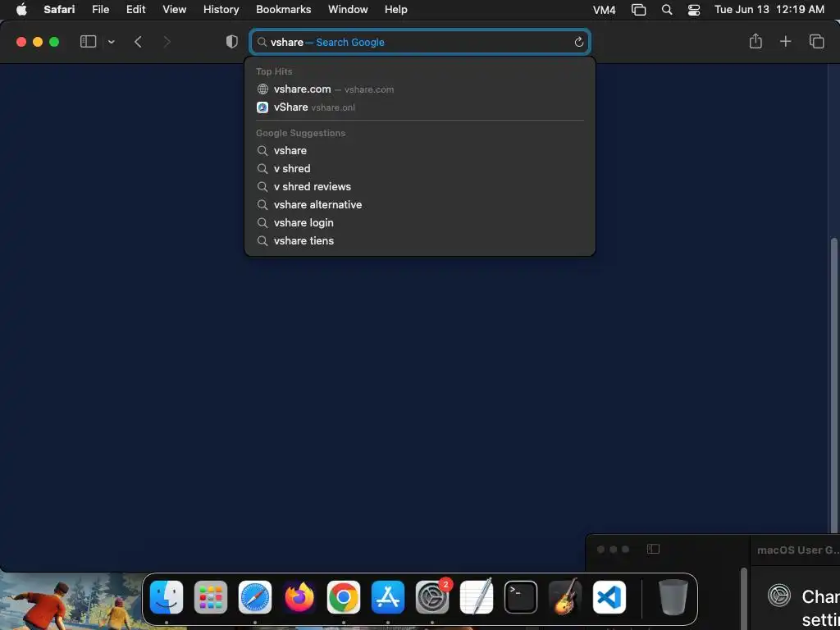The image size is (840, 630).
Task: Go back with the back arrow
Action: click(x=138, y=42)
